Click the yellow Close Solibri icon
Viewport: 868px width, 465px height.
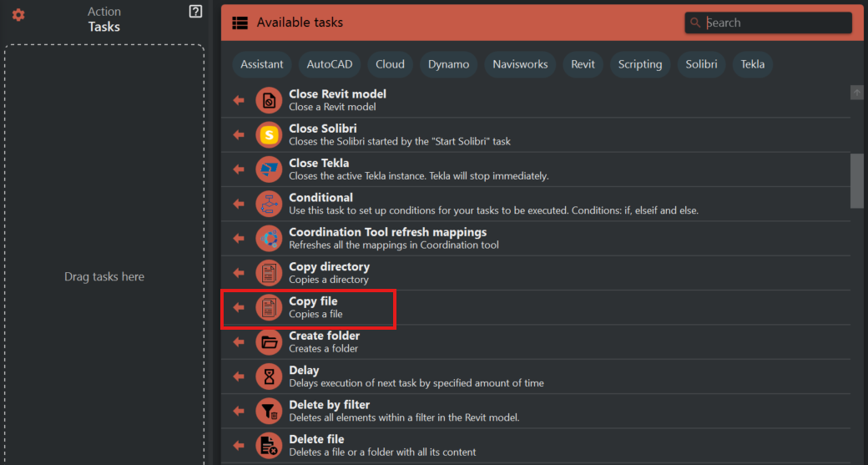(x=269, y=134)
